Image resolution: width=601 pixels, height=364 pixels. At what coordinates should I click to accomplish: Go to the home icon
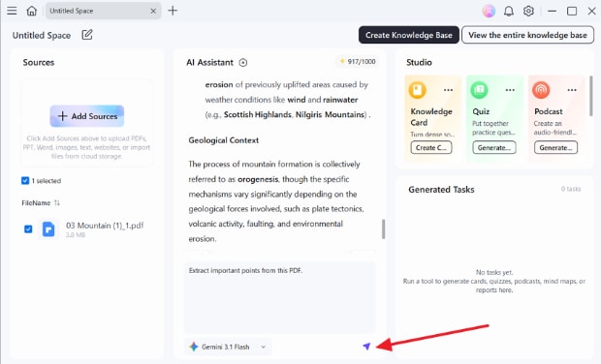click(31, 11)
